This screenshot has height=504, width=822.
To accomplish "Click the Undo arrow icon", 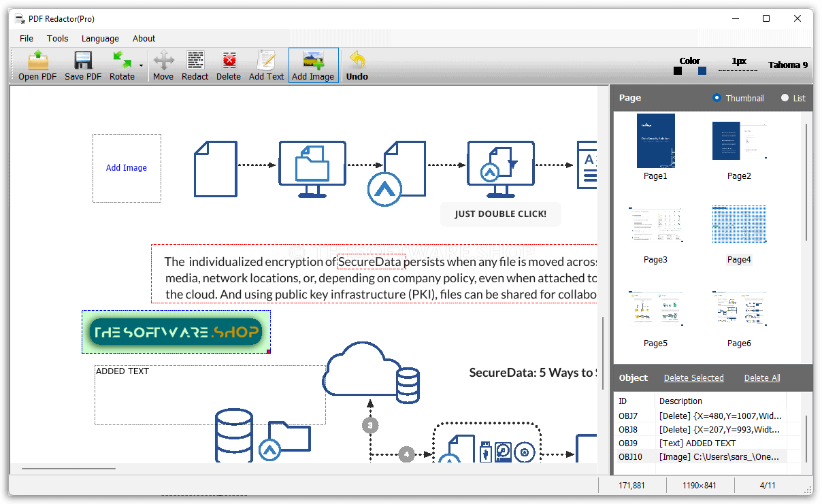I will coord(357,61).
